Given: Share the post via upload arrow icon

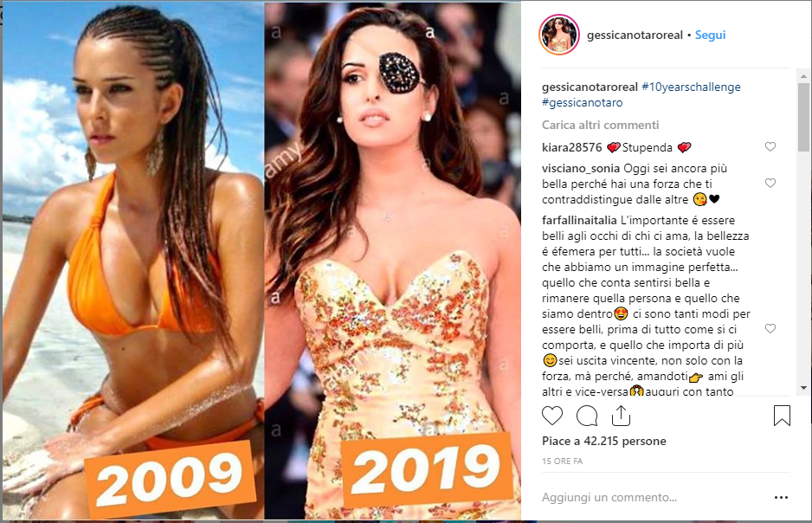Looking at the screenshot, I should 621,416.
